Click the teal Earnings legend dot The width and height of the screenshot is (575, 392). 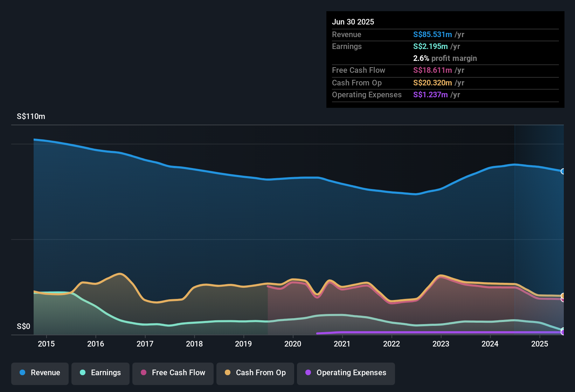point(83,372)
